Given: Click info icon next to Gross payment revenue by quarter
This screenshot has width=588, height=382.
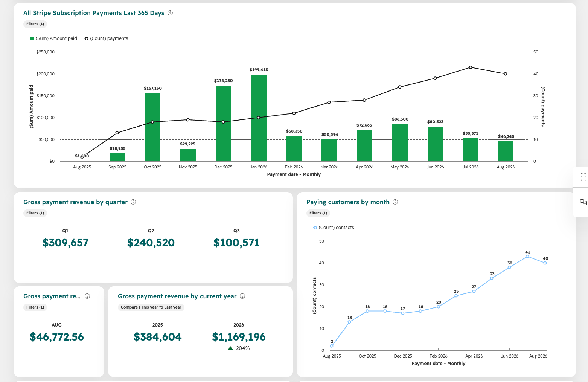Looking at the screenshot, I should pos(133,202).
